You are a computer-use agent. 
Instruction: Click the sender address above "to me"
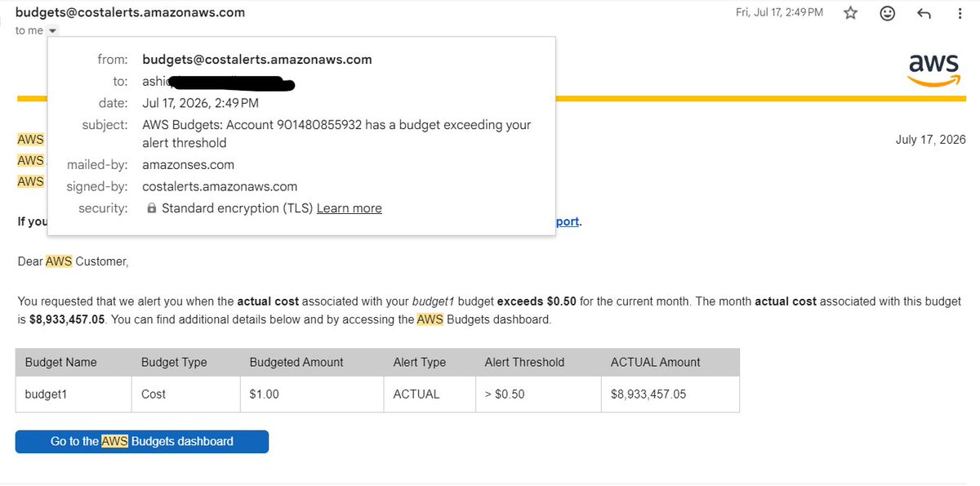coord(130,12)
